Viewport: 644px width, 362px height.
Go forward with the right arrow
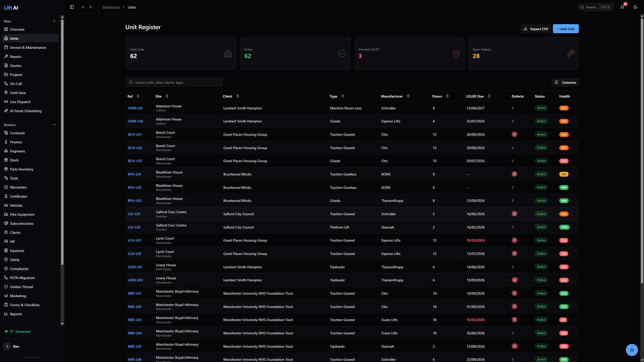(90, 7)
